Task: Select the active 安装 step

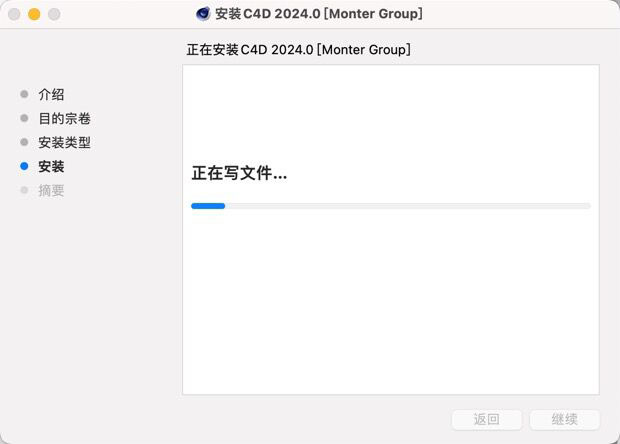Action: click(51, 166)
